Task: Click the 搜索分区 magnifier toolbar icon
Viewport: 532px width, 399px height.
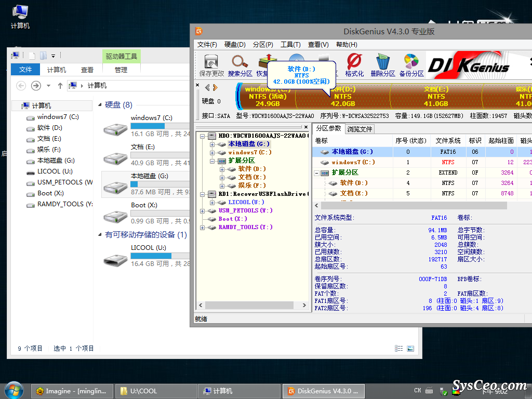Action: coord(240,65)
